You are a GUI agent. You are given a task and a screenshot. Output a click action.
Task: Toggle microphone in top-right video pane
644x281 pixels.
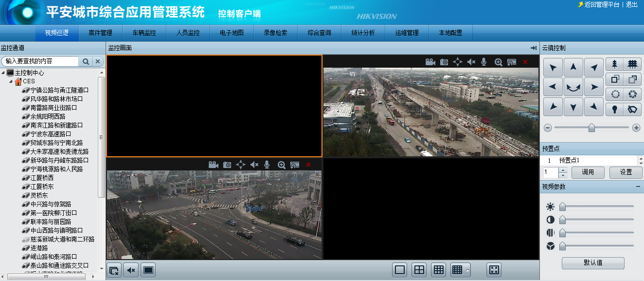[483, 62]
